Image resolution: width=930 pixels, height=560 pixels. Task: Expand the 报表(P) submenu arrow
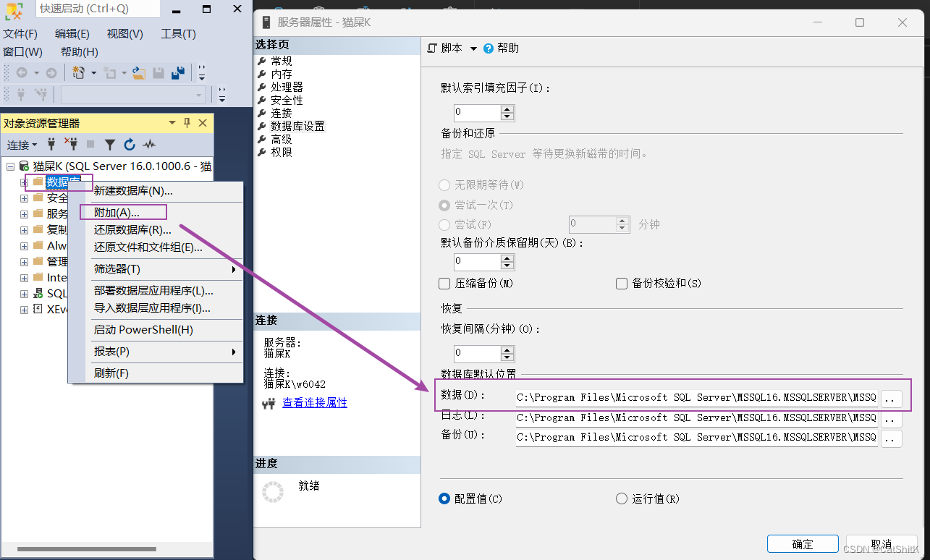pos(234,352)
